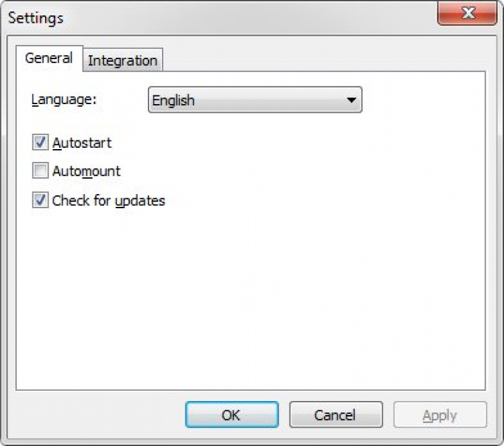Click the "Check for updates" label text
The width and height of the screenshot is (504, 446).
click(x=109, y=200)
